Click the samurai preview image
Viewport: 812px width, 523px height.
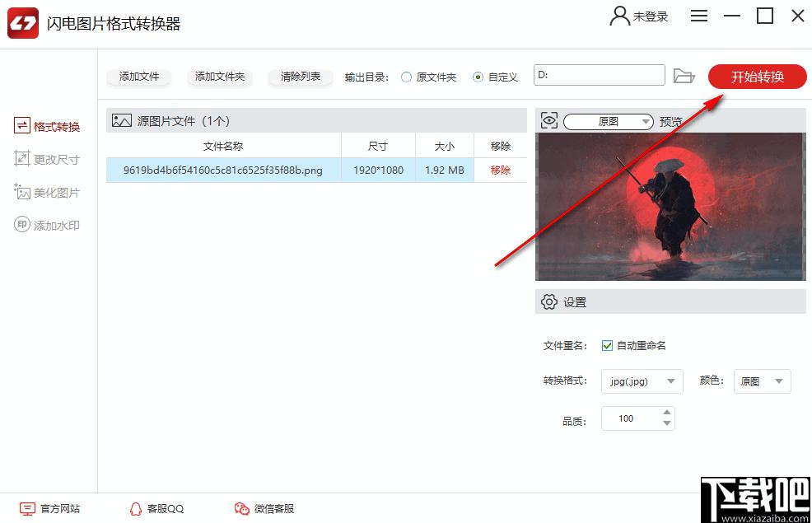[670, 207]
